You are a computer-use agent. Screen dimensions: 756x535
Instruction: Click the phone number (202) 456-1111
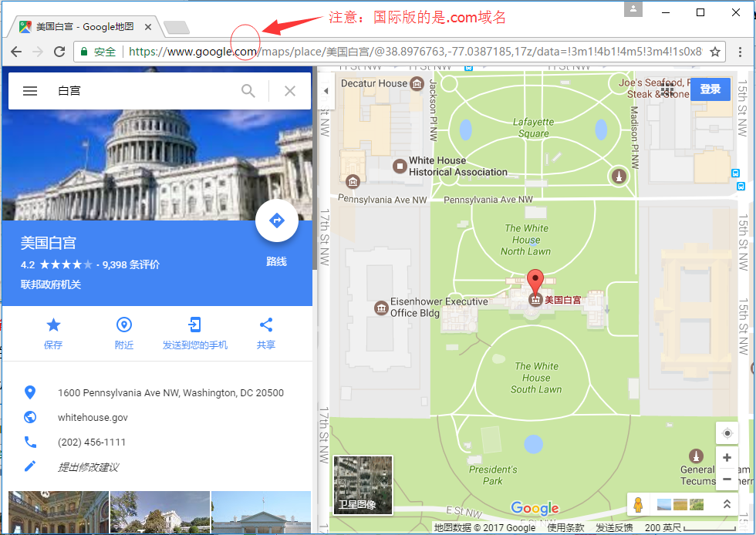pyautogui.click(x=92, y=442)
